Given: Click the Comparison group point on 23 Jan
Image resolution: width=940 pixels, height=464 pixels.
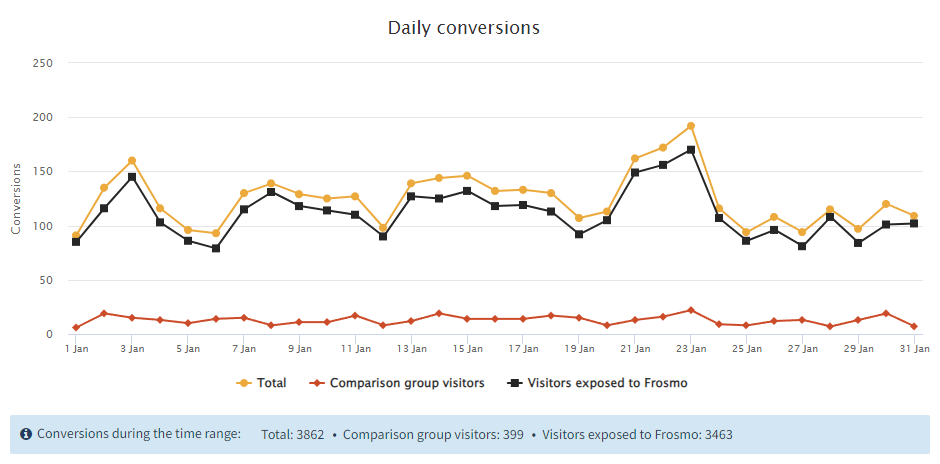Looking at the screenshot, I should [690, 310].
